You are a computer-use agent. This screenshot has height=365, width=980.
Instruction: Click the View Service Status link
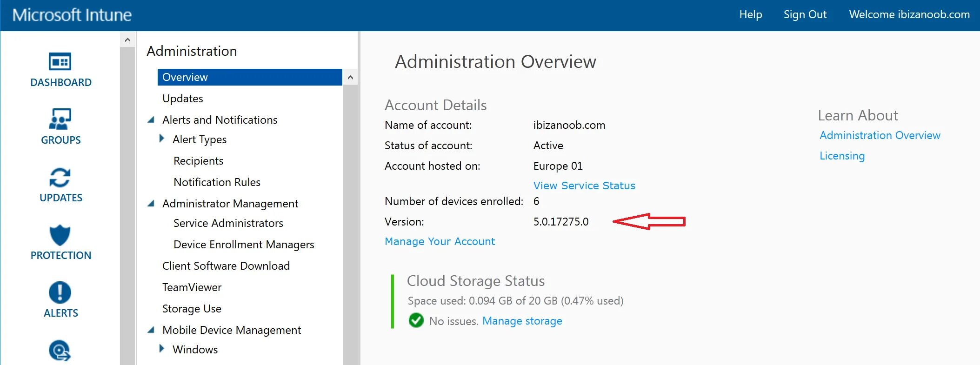pyautogui.click(x=584, y=186)
